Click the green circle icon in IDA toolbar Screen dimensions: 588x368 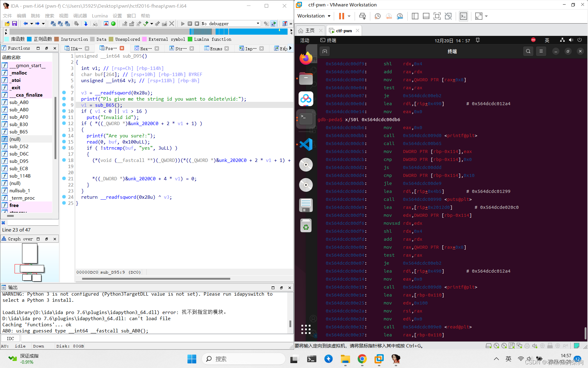tap(113, 24)
